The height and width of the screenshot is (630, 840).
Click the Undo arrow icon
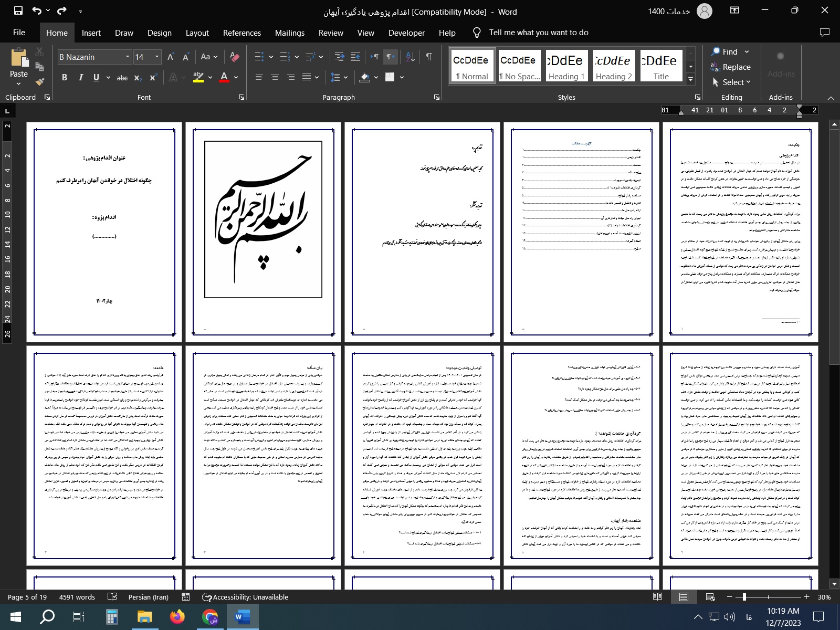[x=36, y=10]
